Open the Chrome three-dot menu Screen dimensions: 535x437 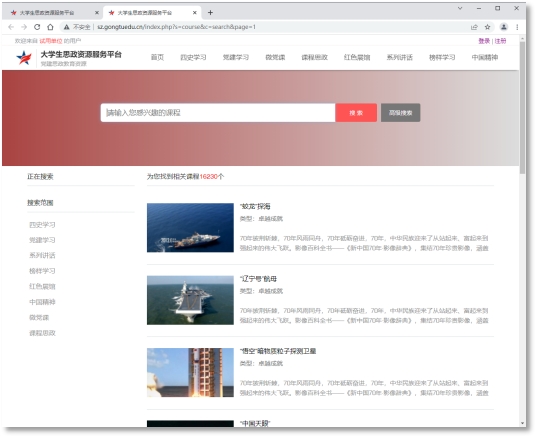517,27
